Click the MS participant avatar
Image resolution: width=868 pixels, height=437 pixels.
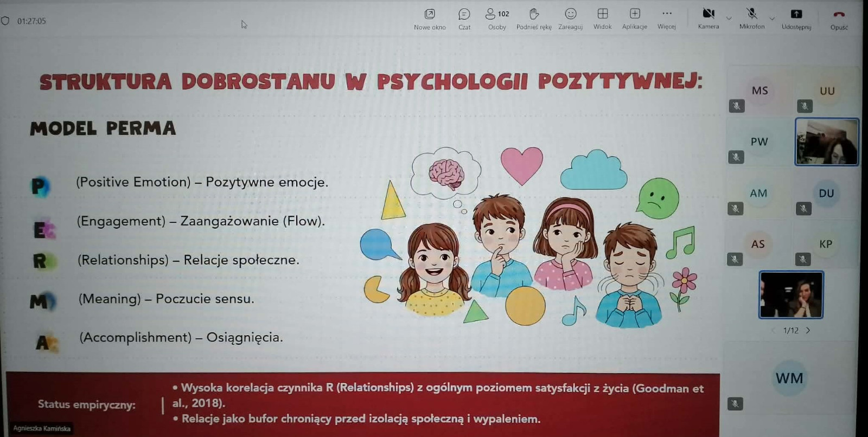click(x=759, y=91)
